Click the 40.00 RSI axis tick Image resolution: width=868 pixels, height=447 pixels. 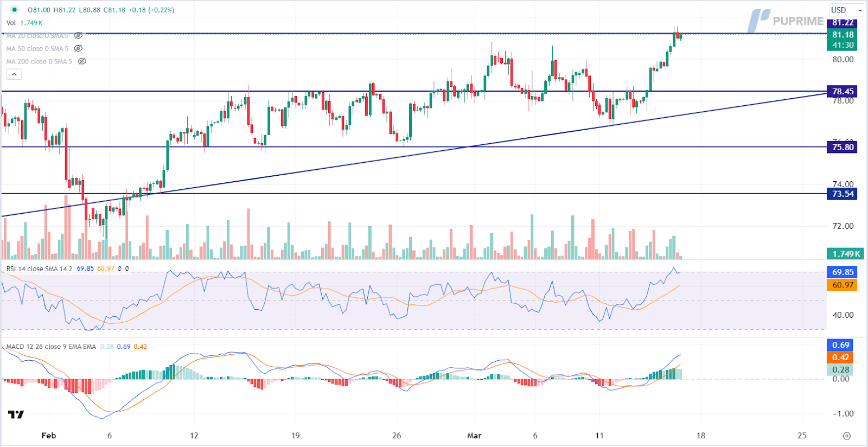pyautogui.click(x=843, y=315)
